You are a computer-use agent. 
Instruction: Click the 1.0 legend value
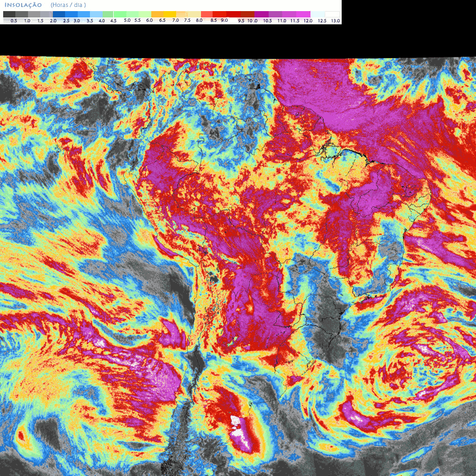27,21
